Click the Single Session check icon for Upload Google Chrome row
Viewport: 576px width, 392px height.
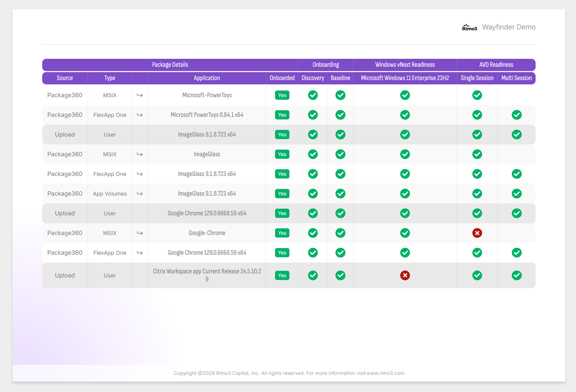(x=477, y=213)
